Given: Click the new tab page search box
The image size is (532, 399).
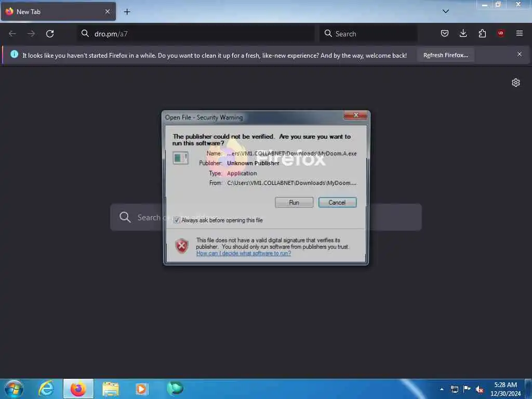Looking at the screenshot, I should click(x=265, y=217).
